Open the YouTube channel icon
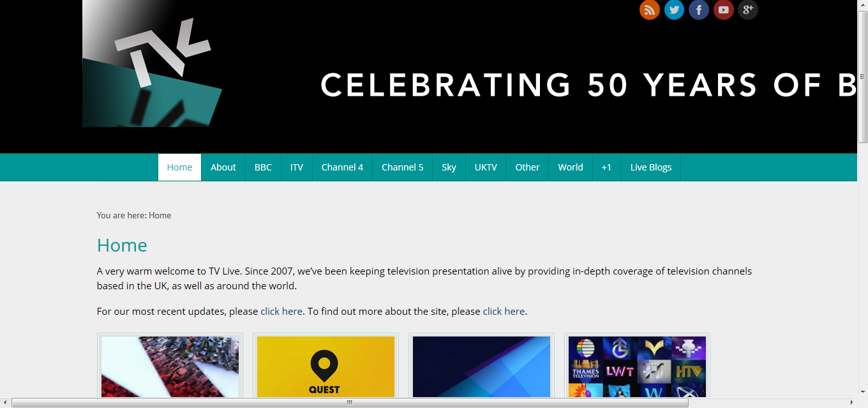The height and width of the screenshot is (408, 868). [x=723, y=10]
